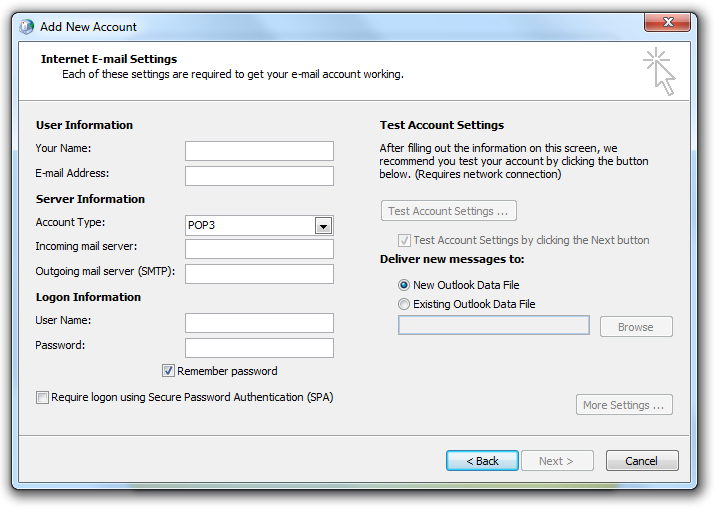Focus the User Name input box
Image resolution: width=716 pixels, height=509 pixels.
point(259,323)
